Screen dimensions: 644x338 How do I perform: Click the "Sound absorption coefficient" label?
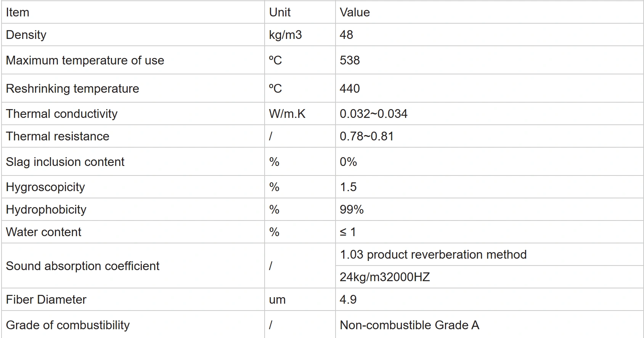[83, 266]
